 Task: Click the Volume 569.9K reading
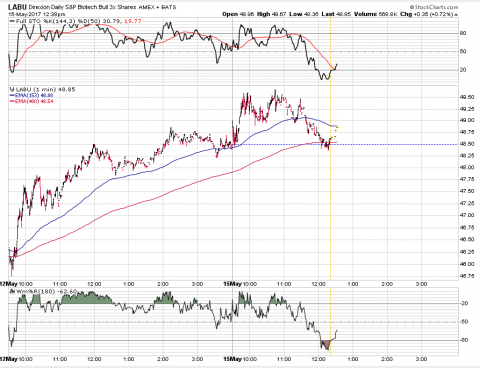coord(375,14)
